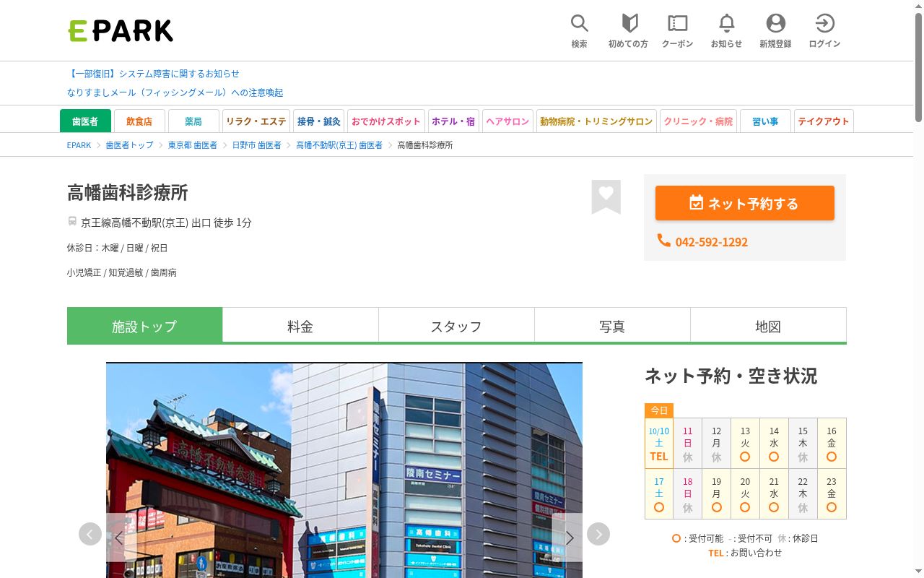Image resolution: width=924 pixels, height=578 pixels.
Task: Select the 飲食店 category tab
Action: point(139,121)
